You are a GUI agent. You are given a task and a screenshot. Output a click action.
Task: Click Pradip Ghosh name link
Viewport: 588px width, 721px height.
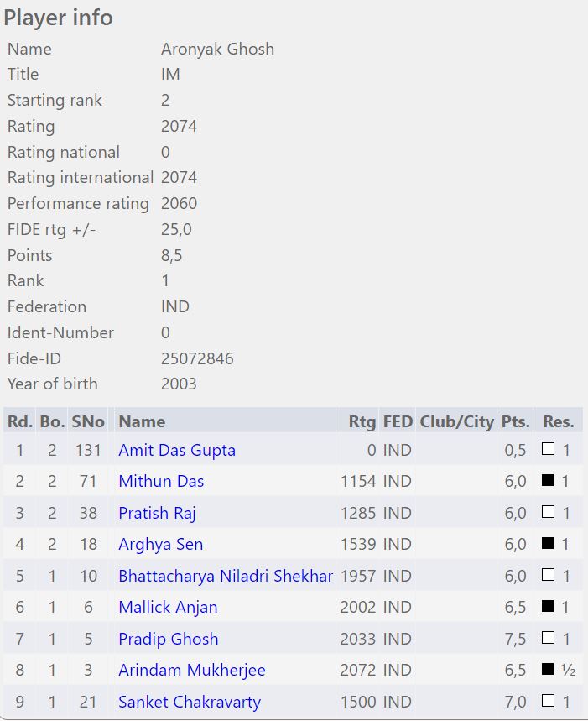(168, 639)
